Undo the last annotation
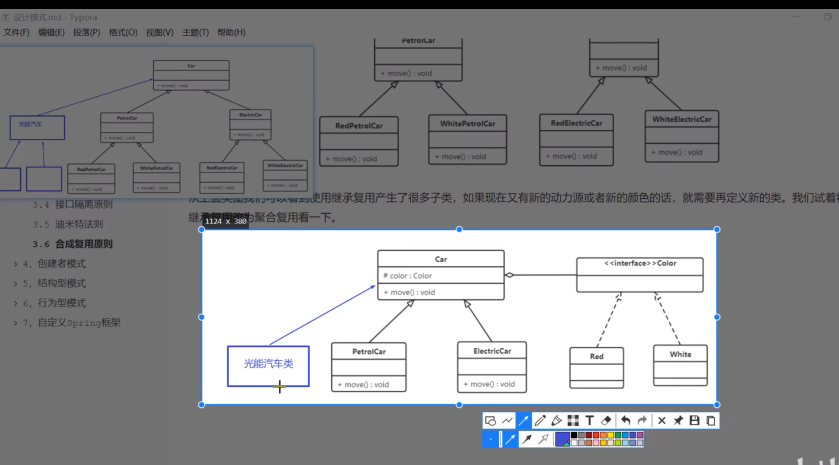The image size is (839, 465). click(626, 421)
